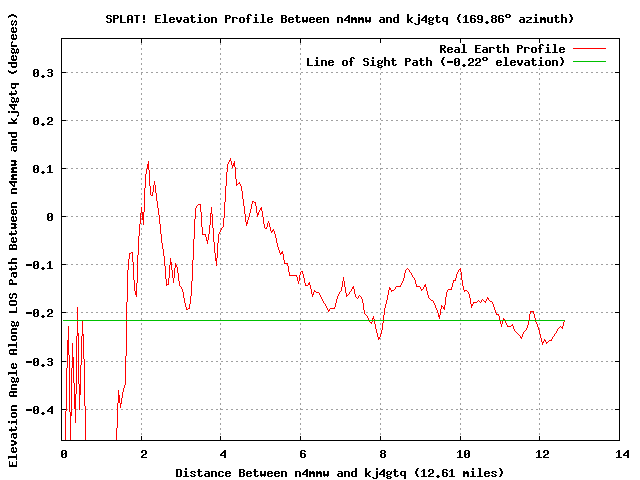The width and height of the screenshot is (640, 480).
Task: Click x-axis tick value 8
Action: [382, 454]
